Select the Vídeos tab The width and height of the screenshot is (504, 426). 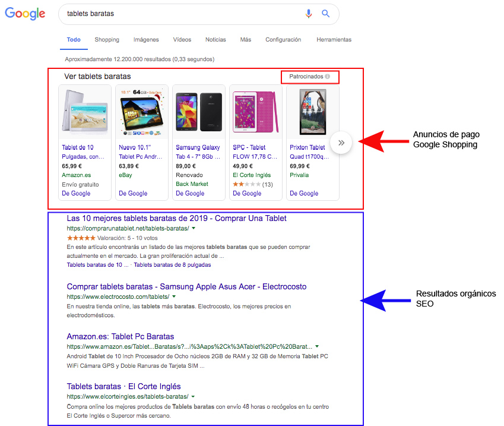point(182,40)
